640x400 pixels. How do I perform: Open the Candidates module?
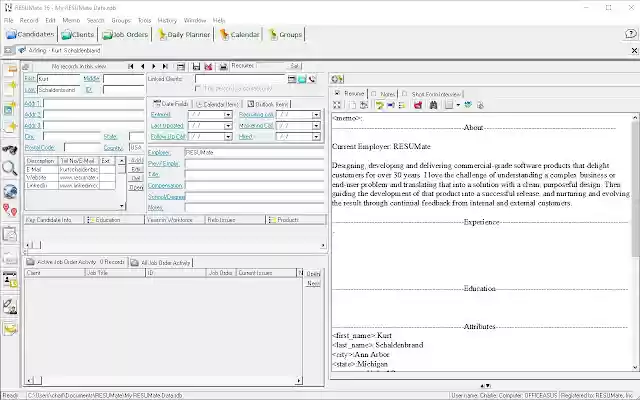[x=31, y=35]
